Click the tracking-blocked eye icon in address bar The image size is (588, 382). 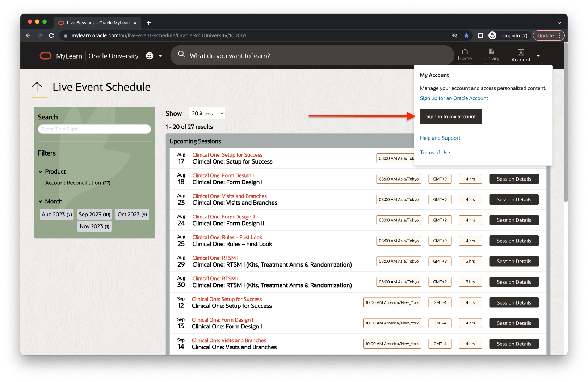pos(455,35)
